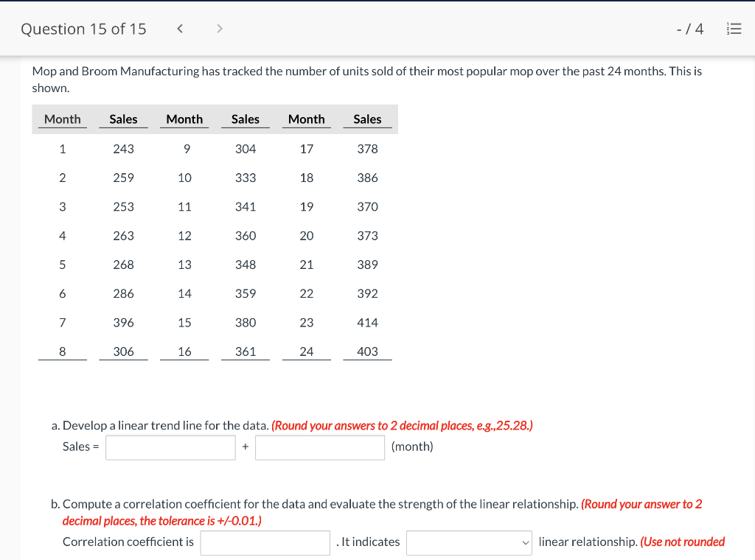755x560 pixels.
Task: Click the first Month column header
Action: tap(62, 119)
